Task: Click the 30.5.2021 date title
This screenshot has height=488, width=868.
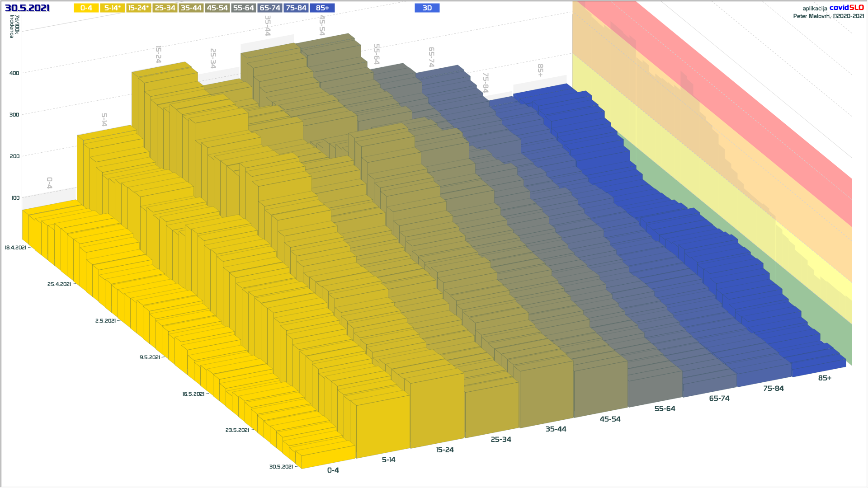Action: point(27,8)
